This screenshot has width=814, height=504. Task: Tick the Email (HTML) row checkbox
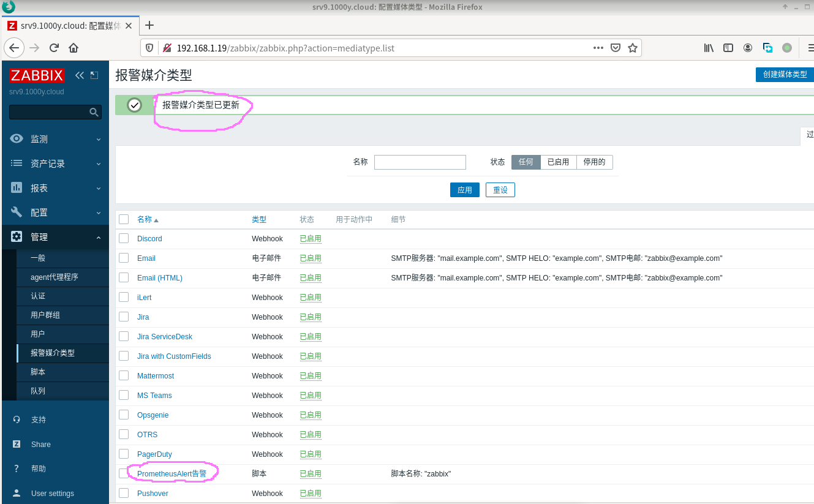124,277
